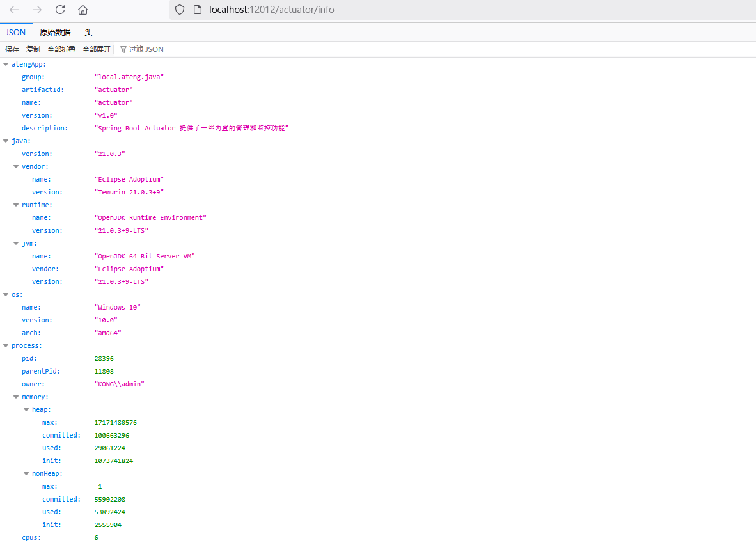
Task: Collapse the atengApp node
Action: pos(6,64)
